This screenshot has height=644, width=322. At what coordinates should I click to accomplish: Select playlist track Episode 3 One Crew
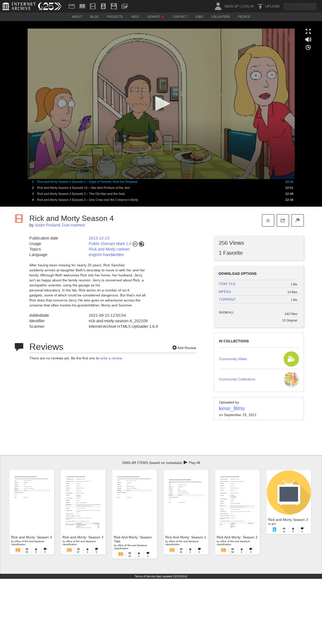(x=161, y=200)
